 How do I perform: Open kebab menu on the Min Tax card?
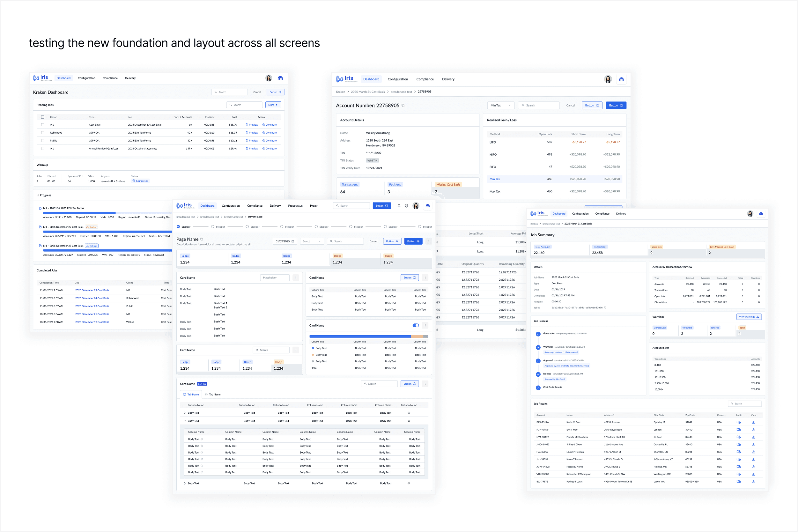(x=425, y=384)
